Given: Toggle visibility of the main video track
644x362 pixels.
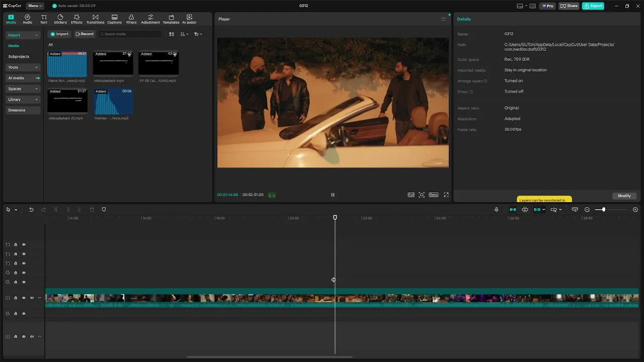Looking at the screenshot, I should coord(24,298).
